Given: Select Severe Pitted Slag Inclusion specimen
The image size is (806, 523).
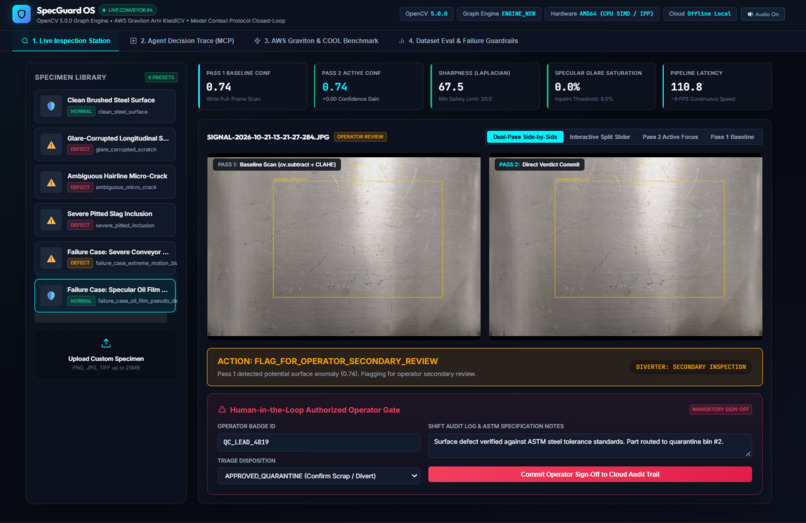Looking at the screenshot, I should (x=105, y=220).
